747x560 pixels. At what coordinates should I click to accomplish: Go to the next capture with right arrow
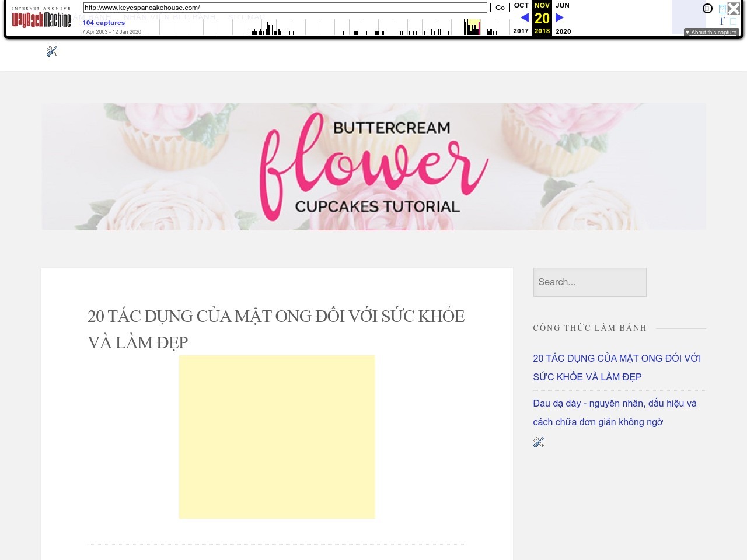point(560,18)
